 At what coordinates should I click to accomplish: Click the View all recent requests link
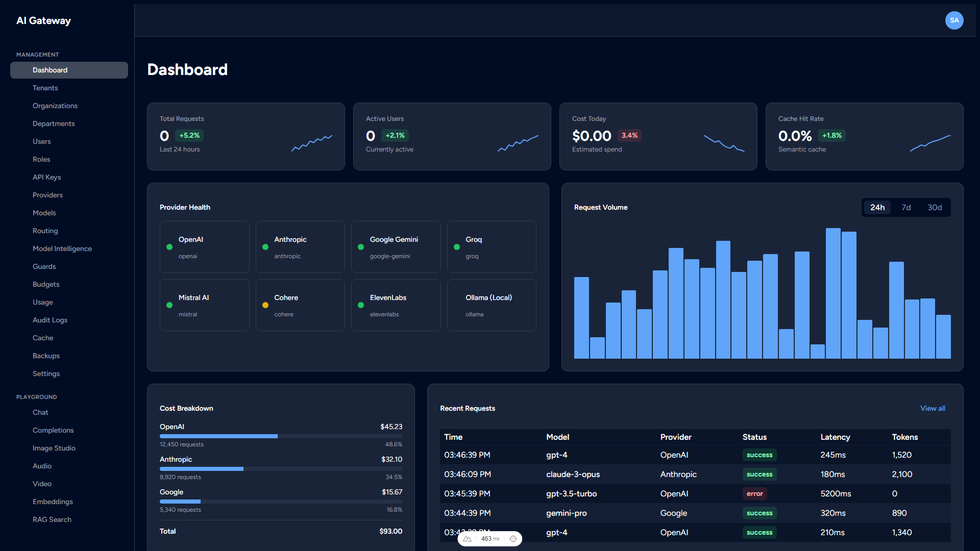click(932, 408)
